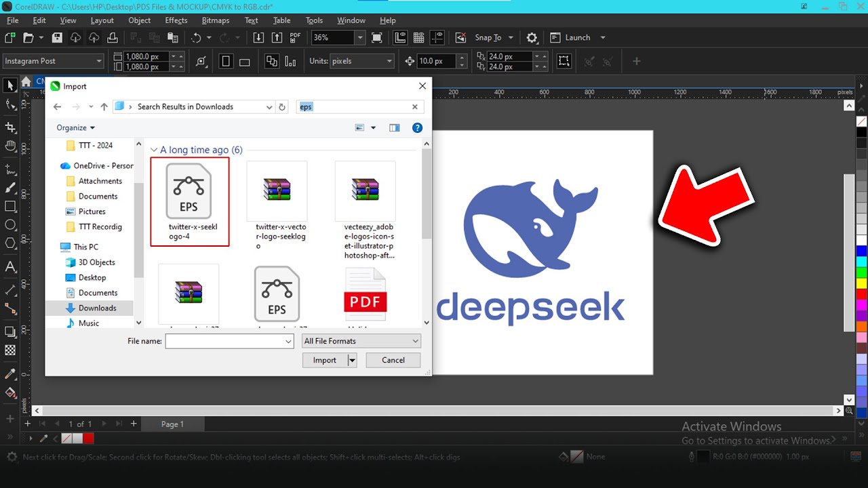This screenshot has height=488, width=868.
Task: Select twitter-x-seeklogo-4 EPS file
Action: point(189,201)
